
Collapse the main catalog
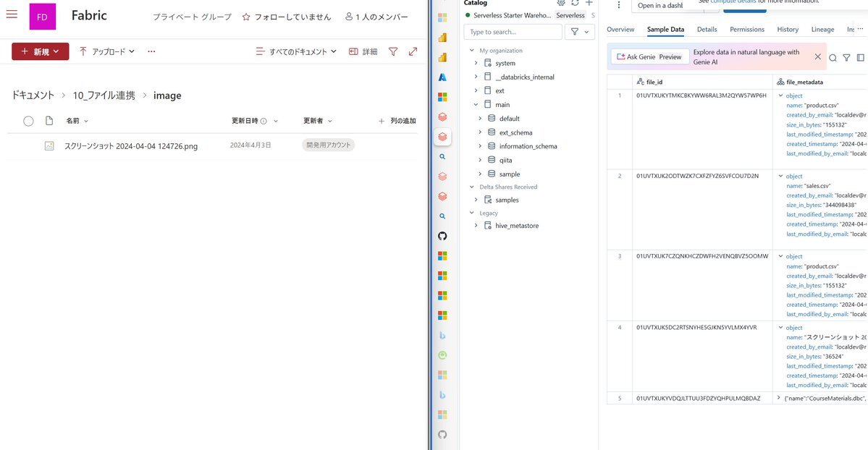(x=476, y=105)
